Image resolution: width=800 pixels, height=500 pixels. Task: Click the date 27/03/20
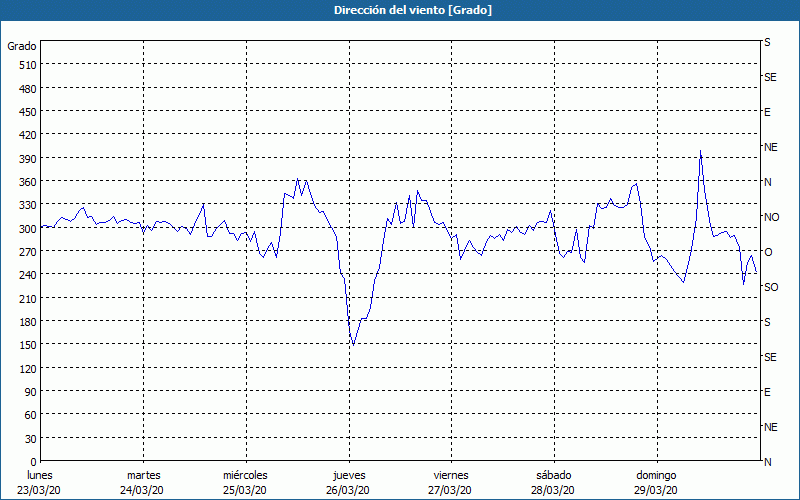[x=451, y=490]
